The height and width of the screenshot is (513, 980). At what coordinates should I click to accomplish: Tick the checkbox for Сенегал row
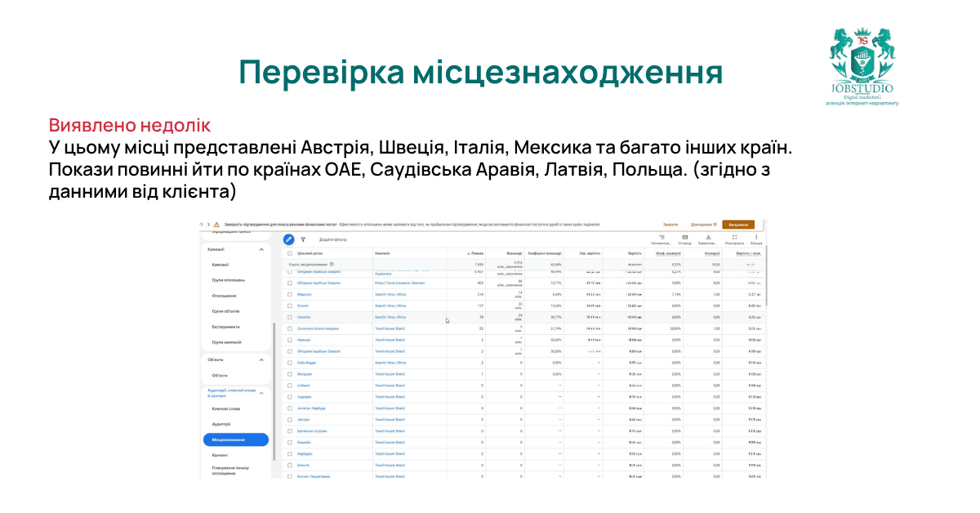[x=290, y=317]
